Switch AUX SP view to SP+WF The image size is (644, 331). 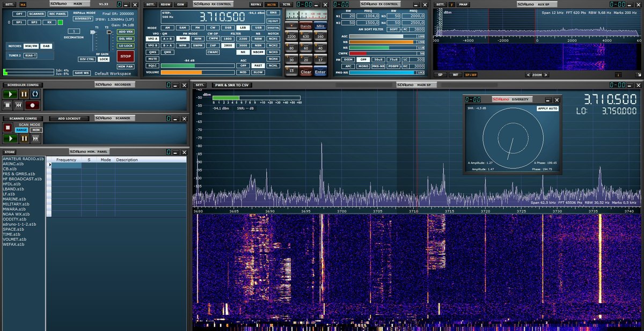point(471,75)
